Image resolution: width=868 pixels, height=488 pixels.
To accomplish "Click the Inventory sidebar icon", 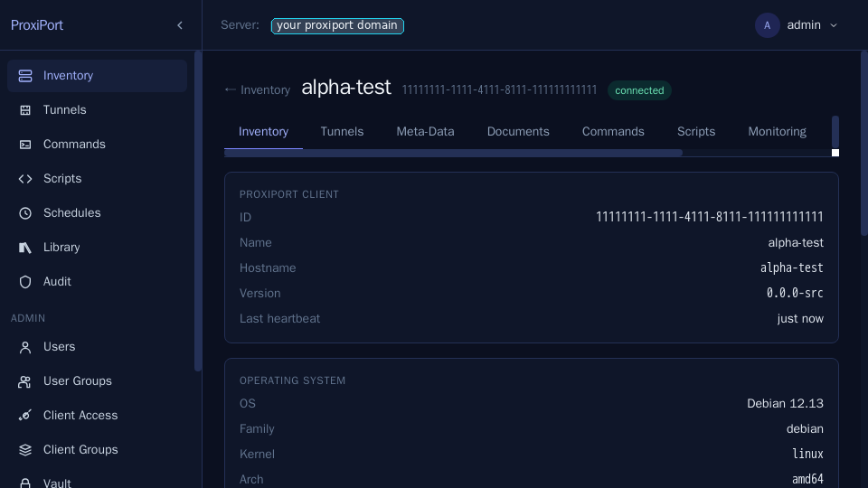I will (25, 76).
